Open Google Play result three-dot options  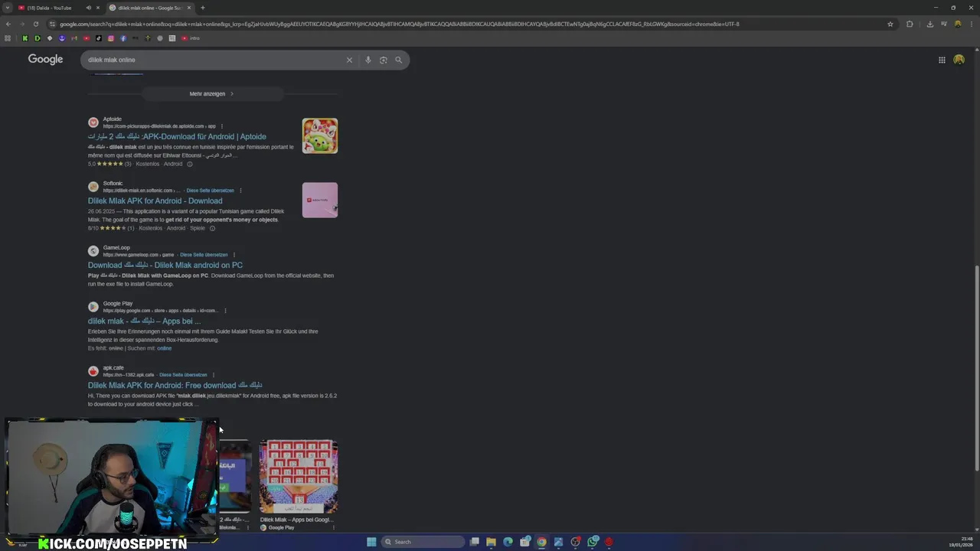pyautogui.click(x=225, y=311)
